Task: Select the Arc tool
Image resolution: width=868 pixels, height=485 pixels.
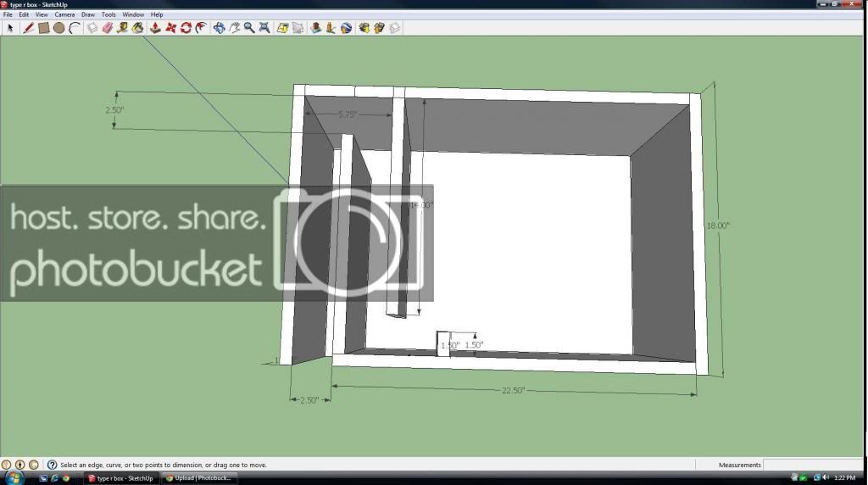Action: pyautogui.click(x=75, y=28)
